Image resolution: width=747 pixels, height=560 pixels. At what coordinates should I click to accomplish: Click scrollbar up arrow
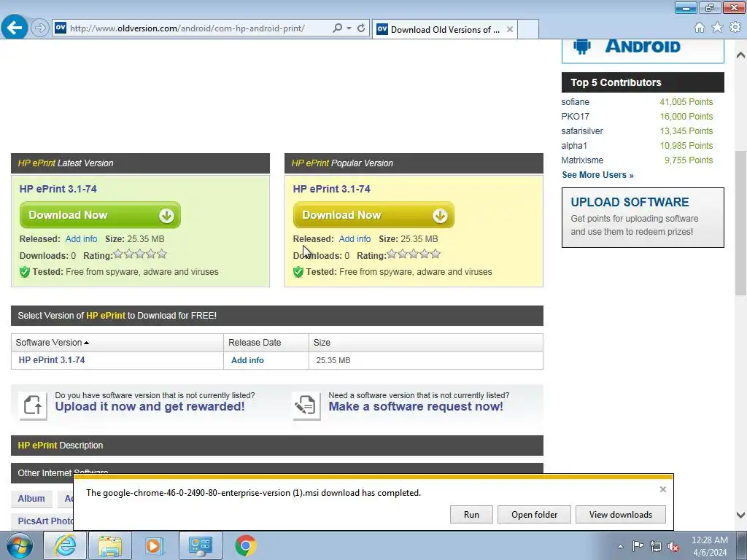(740, 55)
